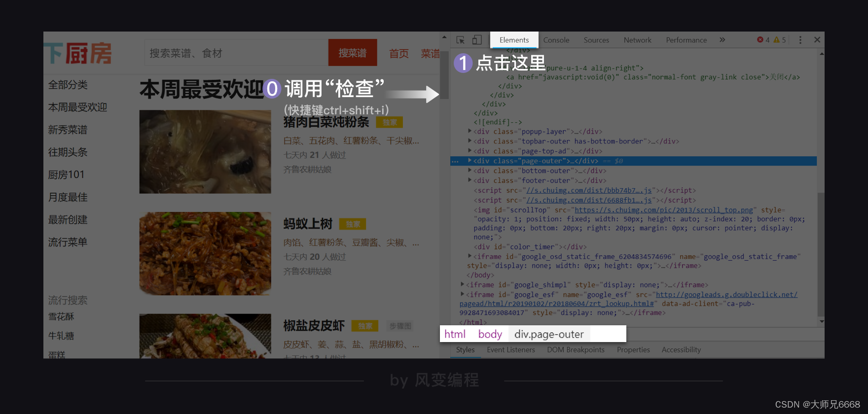Click the img id scrollTop DOM line
The width and height of the screenshot is (868, 414).
(640, 223)
